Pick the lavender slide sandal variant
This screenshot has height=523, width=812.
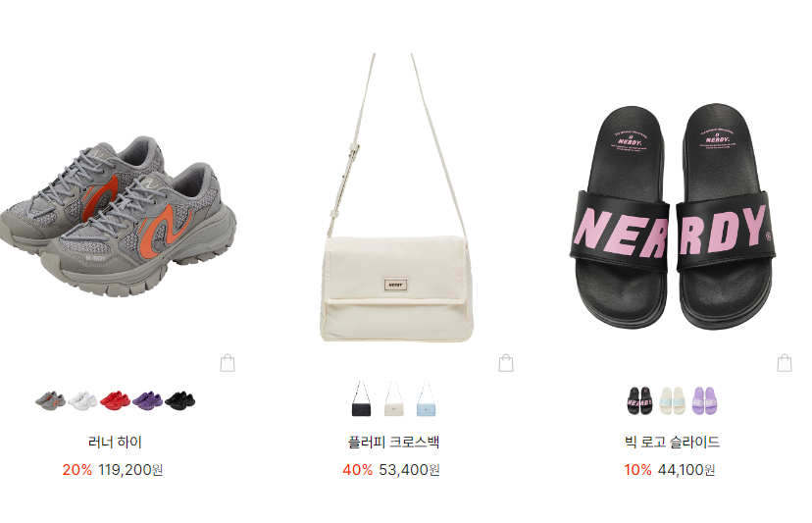[x=705, y=400]
